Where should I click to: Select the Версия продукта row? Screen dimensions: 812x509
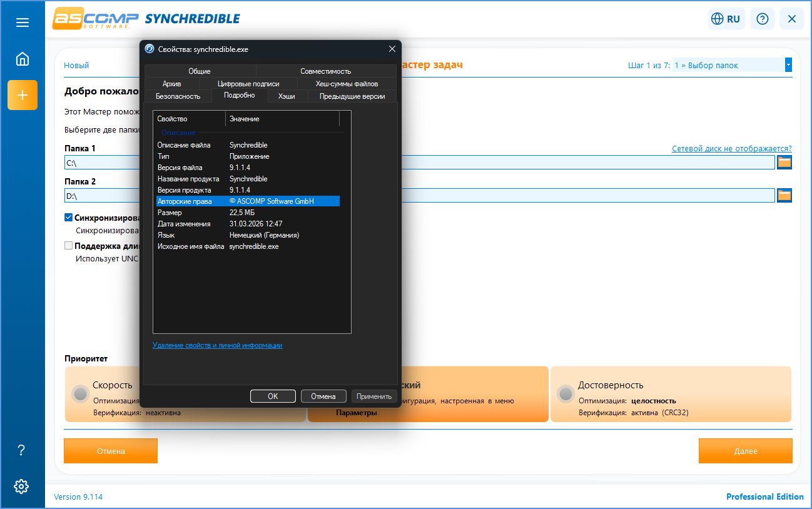[x=248, y=190]
